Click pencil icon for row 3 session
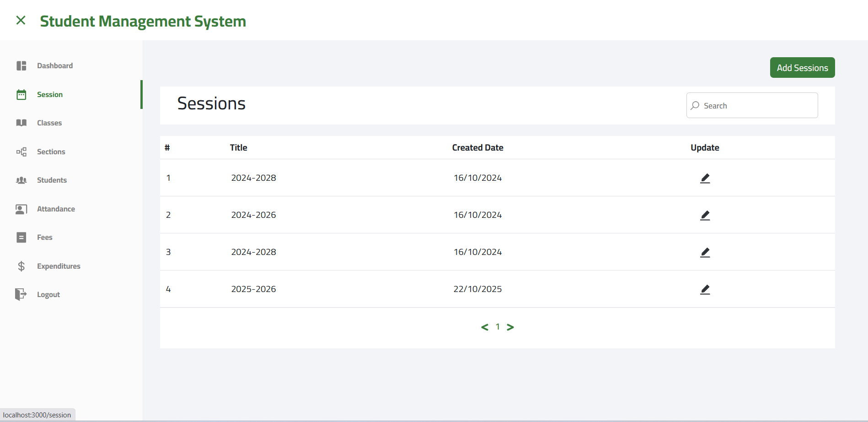868x422 pixels. [x=705, y=253]
